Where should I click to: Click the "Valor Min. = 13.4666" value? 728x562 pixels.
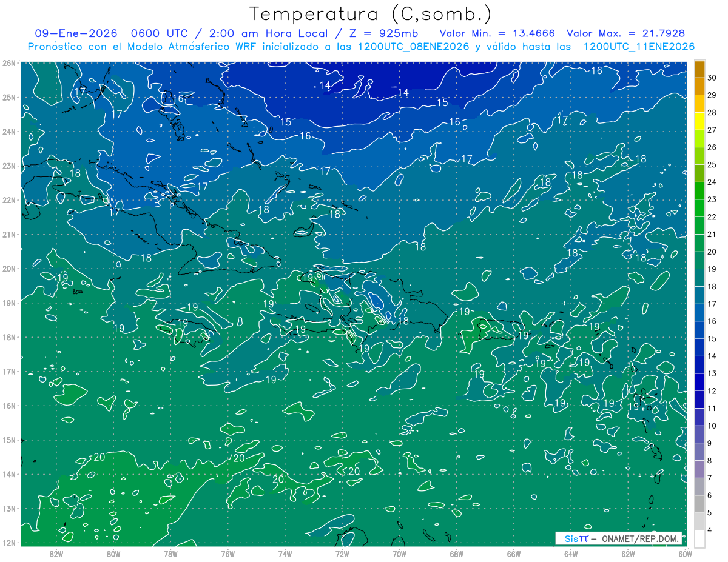(x=497, y=33)
